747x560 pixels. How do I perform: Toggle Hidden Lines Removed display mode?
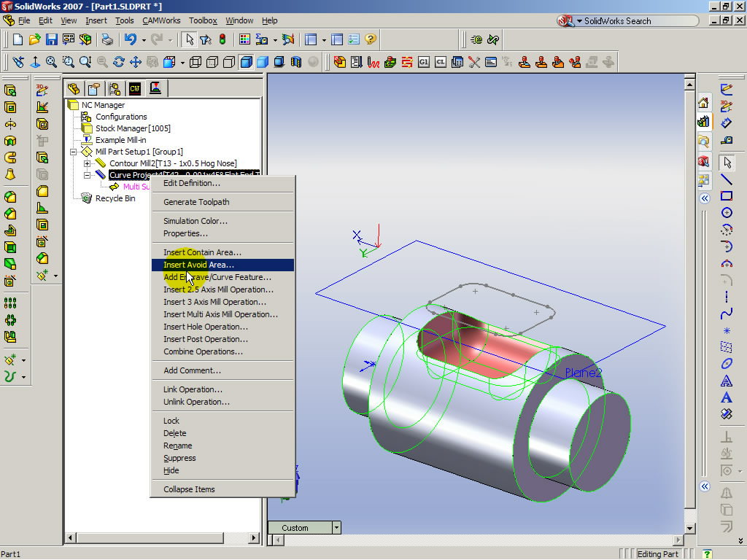pyautogui.click(x=229, y=62)
